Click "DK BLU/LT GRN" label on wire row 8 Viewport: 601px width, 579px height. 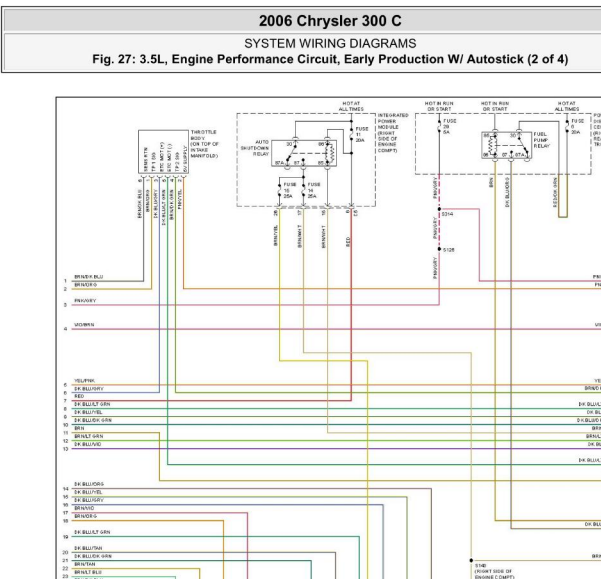coord(92,404)
